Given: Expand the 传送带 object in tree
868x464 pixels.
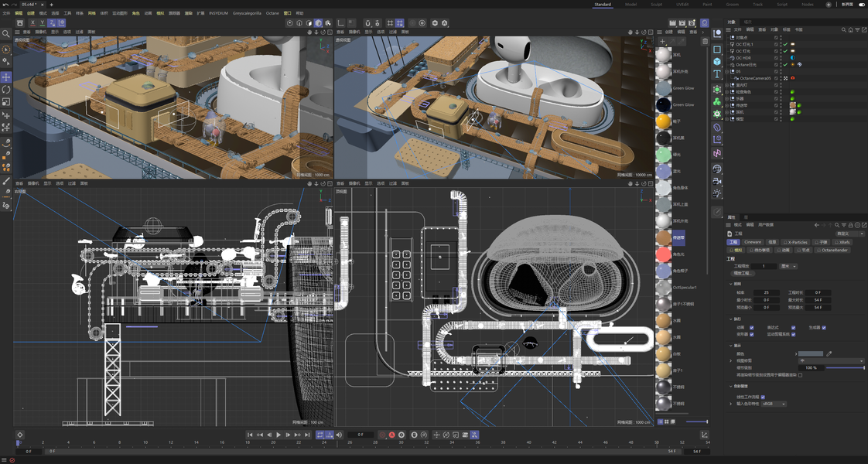Looking at the screenshot, I should [727, 105].
